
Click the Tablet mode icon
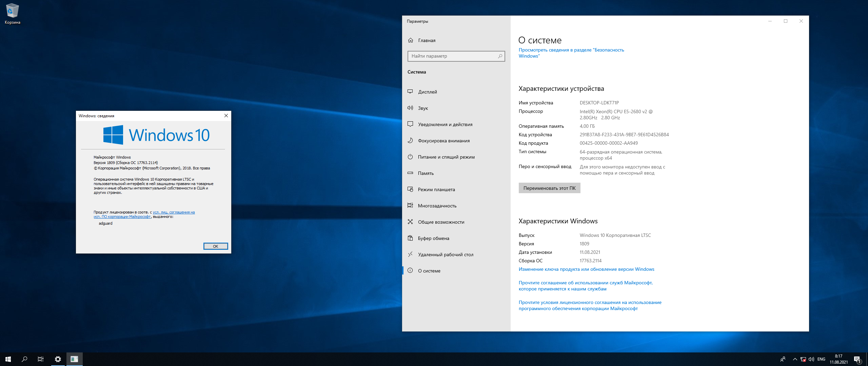coord(410,189)
